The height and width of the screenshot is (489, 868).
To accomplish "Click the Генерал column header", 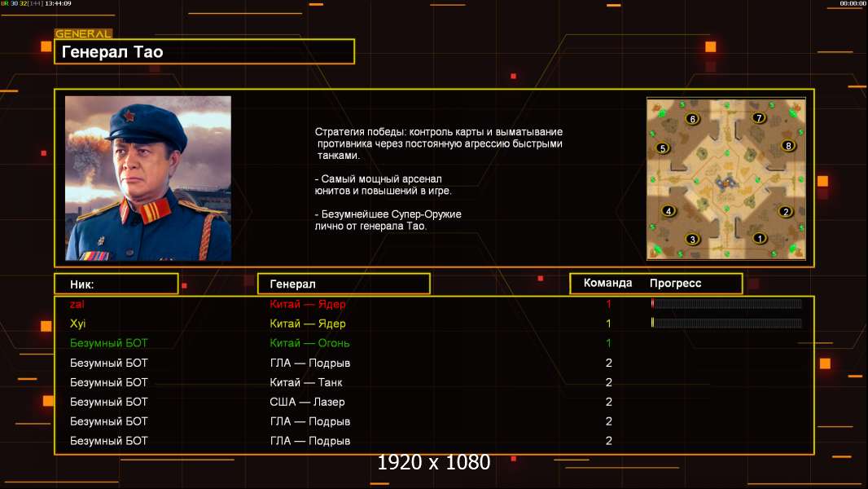I will (344, 284).
